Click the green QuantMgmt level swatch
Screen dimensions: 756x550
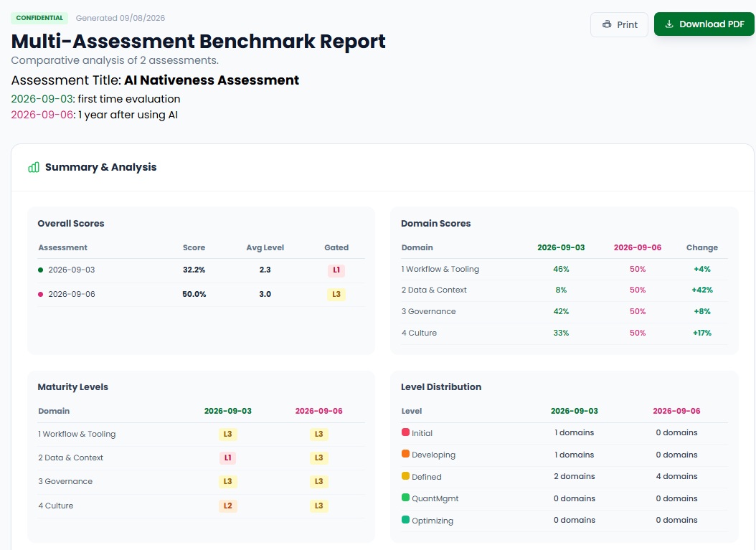[x=405, y=498]
